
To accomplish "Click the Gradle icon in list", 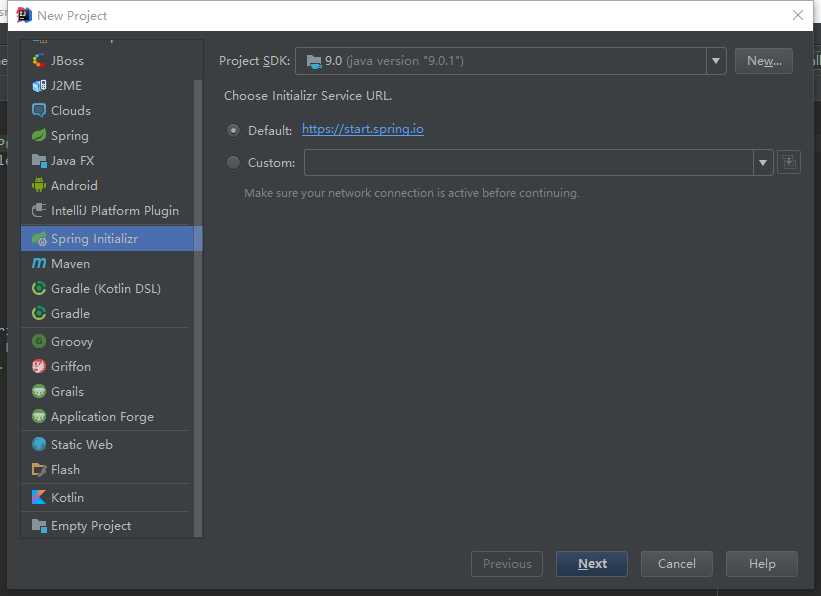I will (x=39, y=314).
